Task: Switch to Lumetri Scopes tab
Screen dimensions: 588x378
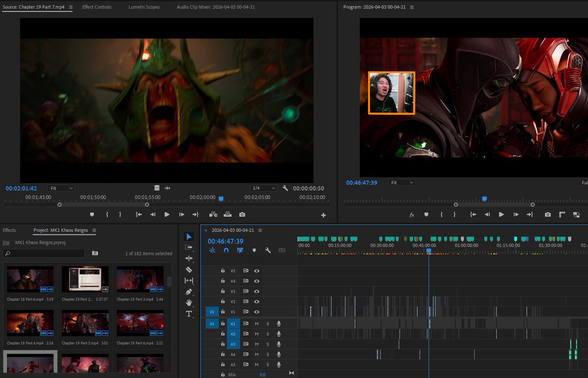Action: 144,7
